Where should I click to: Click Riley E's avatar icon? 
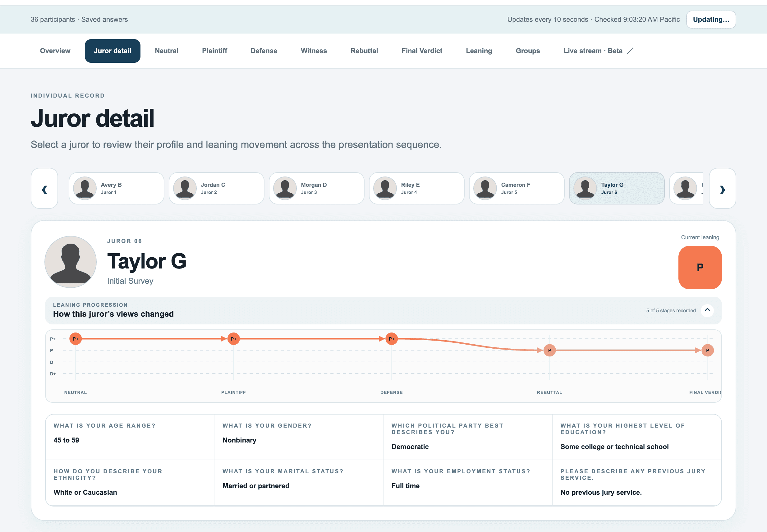click(x=385, y=188)
